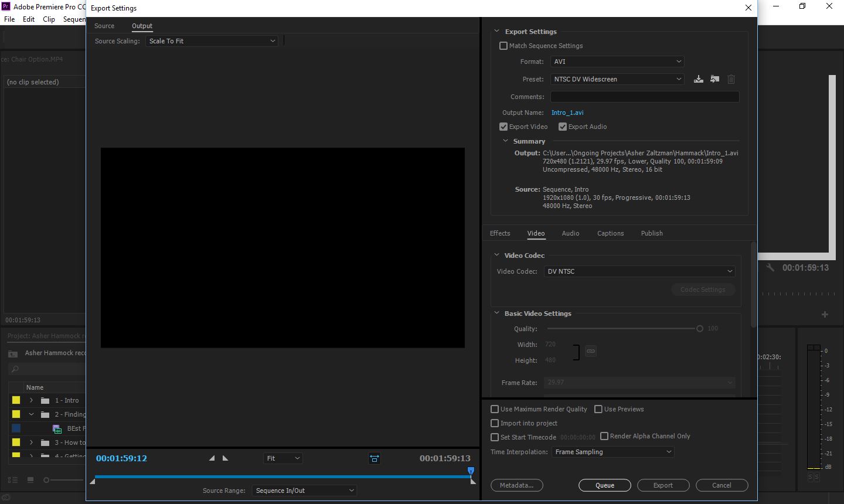Screen dimensions: 844x504
Task: Click the Comments input field
Action: tap(645, 97)
